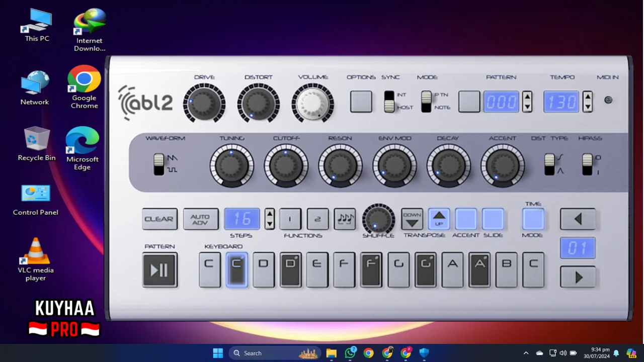Click the D keyboard key

(264, 270)
